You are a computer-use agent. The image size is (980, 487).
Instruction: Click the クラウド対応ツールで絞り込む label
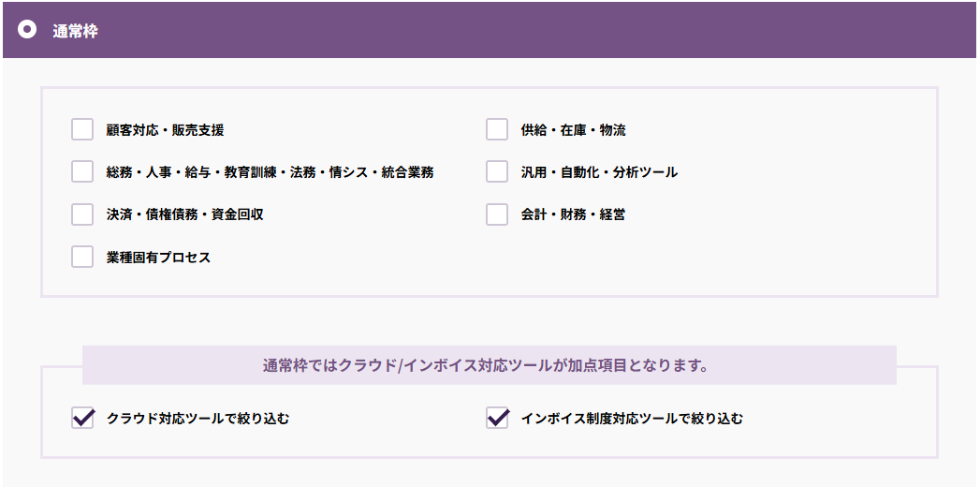[197, 419]
